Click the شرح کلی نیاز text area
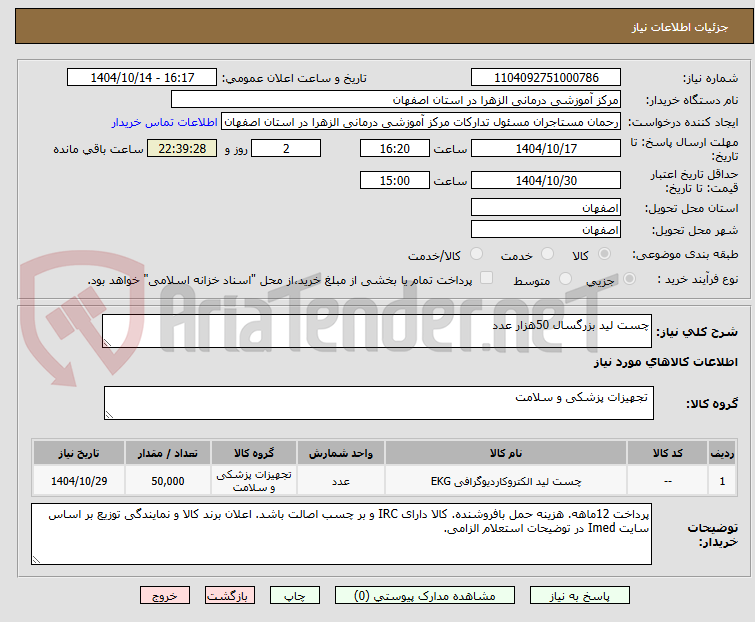The image size is (755, 622). click(377, 331)
